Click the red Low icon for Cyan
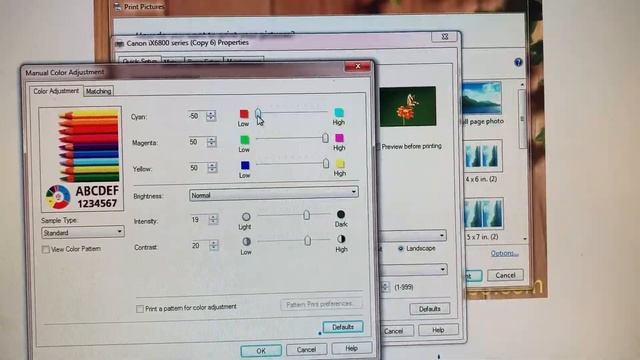This screenshot has width=640, height=360. coord(244,113)
